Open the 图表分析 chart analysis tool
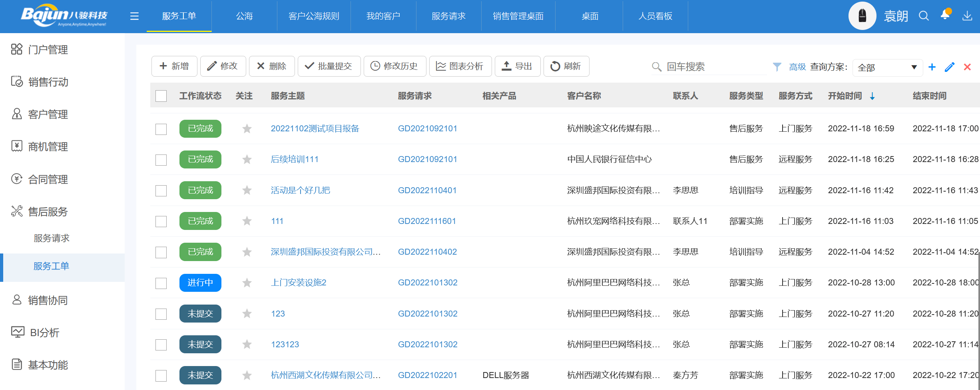 point(460,66)
